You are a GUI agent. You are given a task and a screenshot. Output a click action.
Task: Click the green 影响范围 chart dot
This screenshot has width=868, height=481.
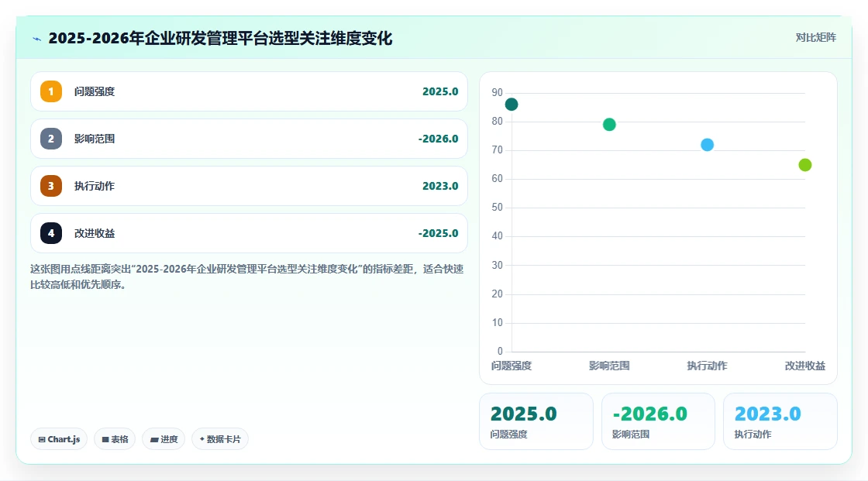[609, 125]
